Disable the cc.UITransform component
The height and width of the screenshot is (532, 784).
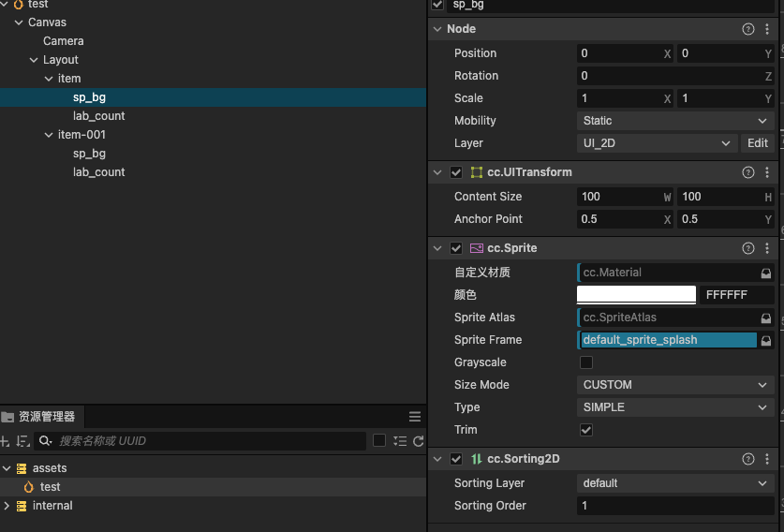(x=456, y=172)
